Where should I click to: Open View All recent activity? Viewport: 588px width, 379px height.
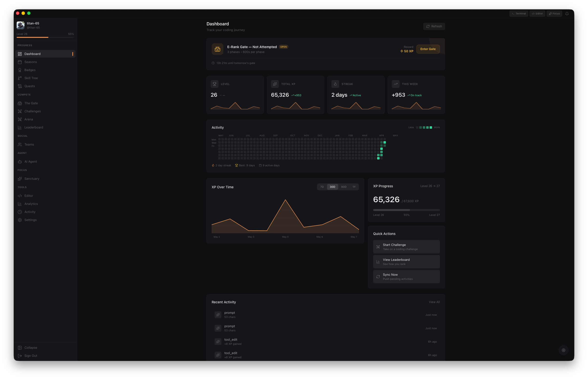[434, 302]
